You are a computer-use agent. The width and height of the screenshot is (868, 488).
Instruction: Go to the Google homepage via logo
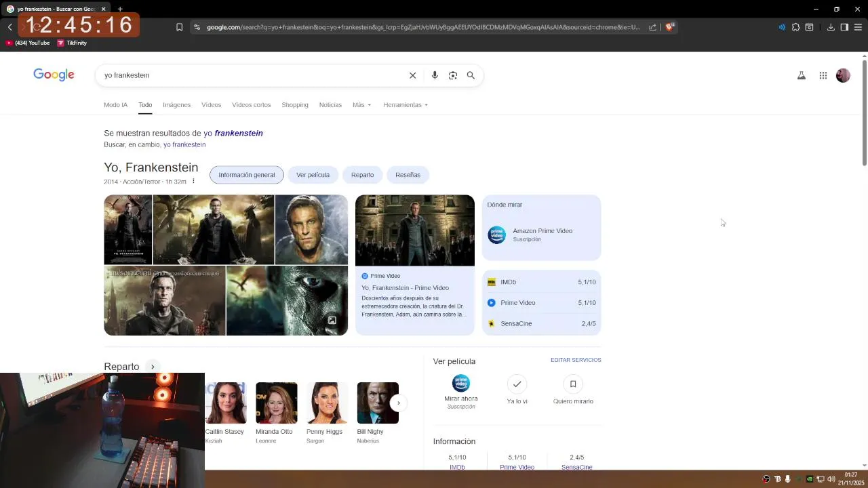click(x=54, y=75)
